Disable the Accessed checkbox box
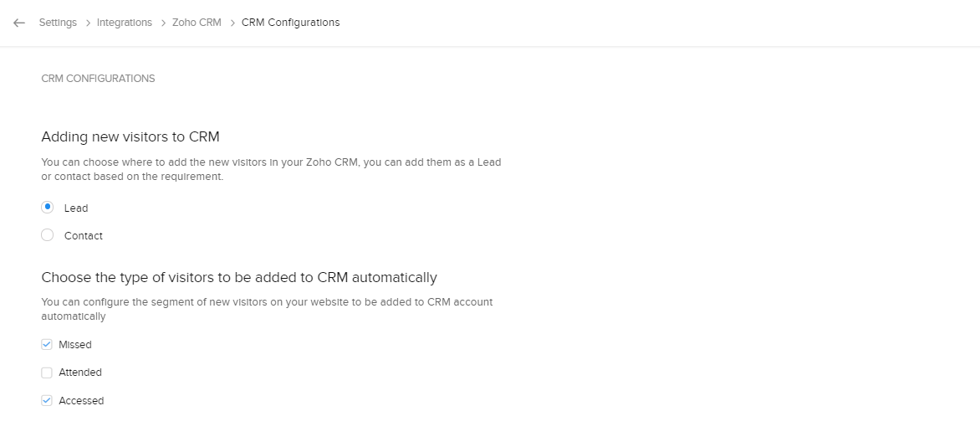The width and height of the screenshot is (980, 442). tap(47, 400)
